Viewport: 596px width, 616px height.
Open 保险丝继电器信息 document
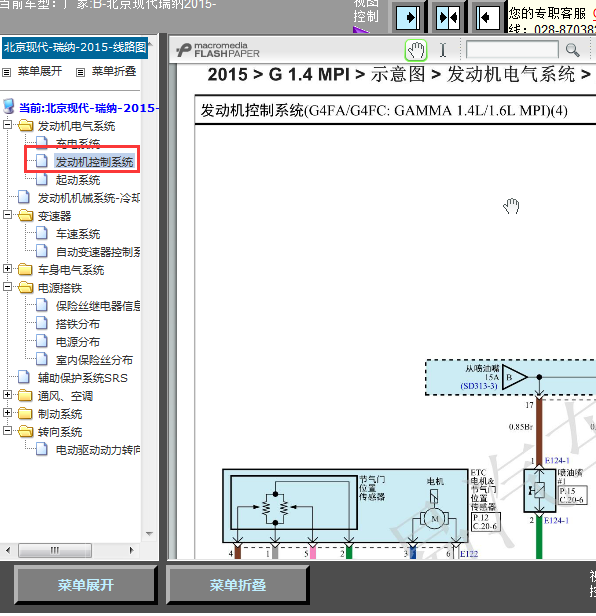tap(98, 306)
